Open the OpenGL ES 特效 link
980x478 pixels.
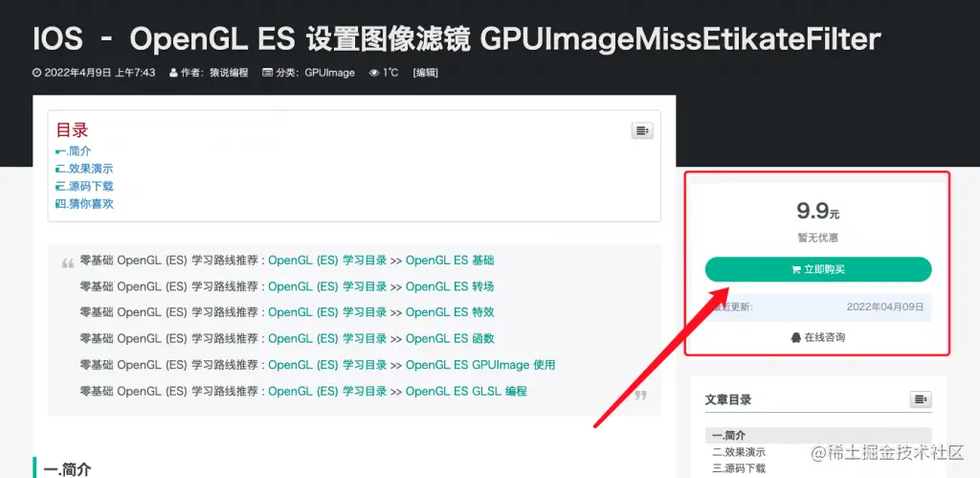(x=450, y=312)
